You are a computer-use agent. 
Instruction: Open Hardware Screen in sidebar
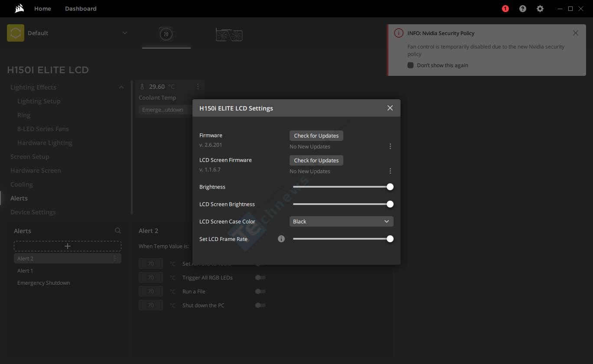coord(36,171)
